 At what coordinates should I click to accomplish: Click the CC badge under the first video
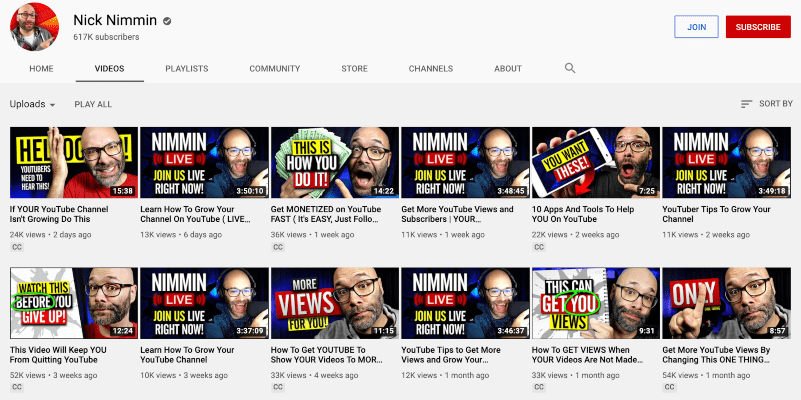click(17, 246)
